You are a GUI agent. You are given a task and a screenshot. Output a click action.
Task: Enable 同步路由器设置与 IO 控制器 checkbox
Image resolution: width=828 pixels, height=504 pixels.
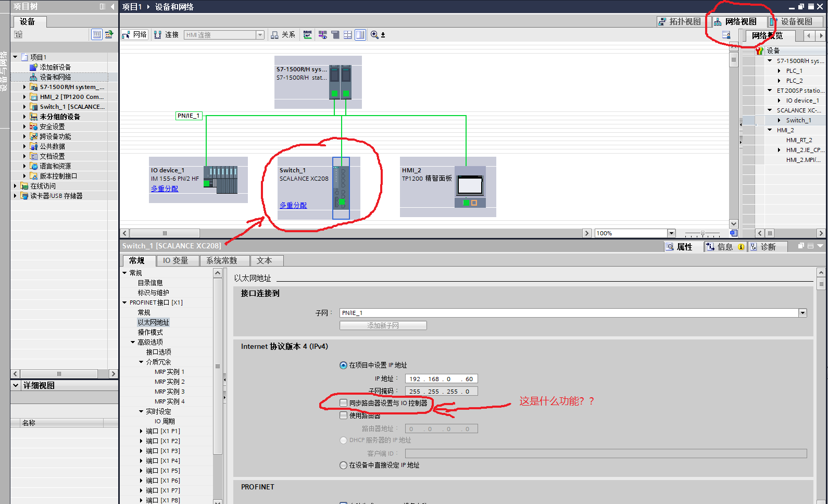pyautogui.click(x=344, y=403)
